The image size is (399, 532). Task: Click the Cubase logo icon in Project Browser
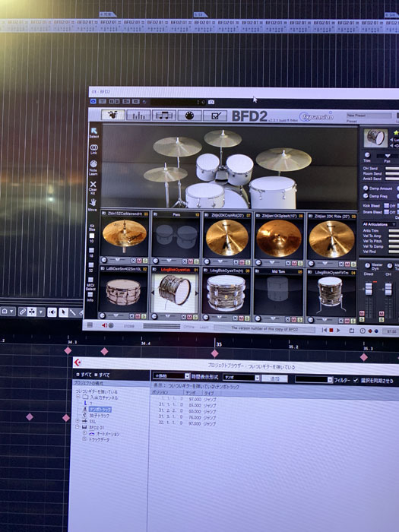click(x=78, y=363)
